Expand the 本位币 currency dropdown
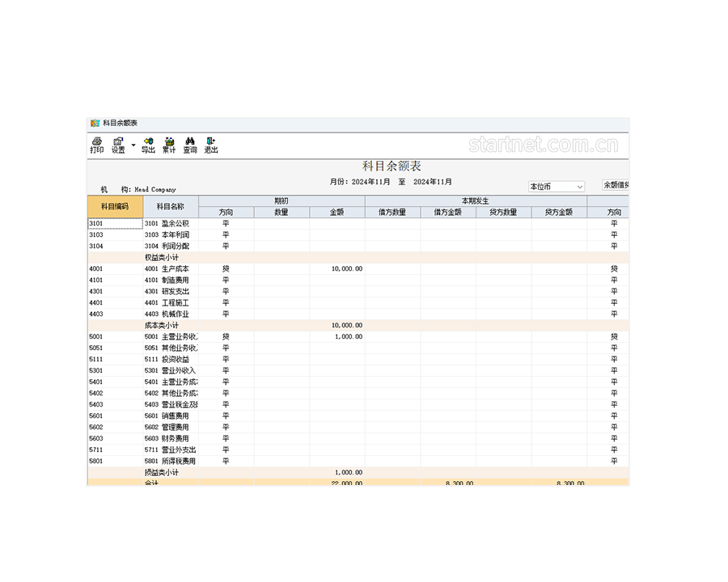728x582 pixels. pos(579,187)
